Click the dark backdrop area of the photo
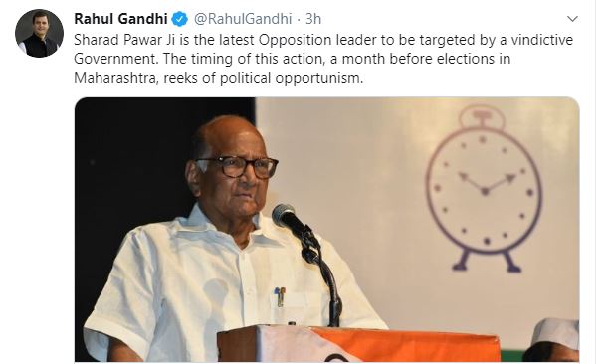 [x=132, y=163]
